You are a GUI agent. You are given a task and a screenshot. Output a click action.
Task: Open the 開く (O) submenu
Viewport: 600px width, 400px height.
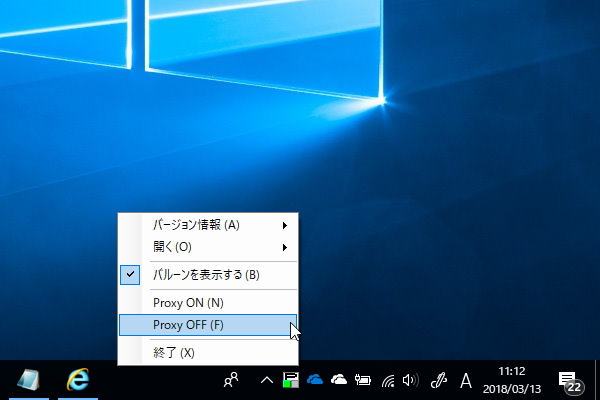tap(208, 247)
